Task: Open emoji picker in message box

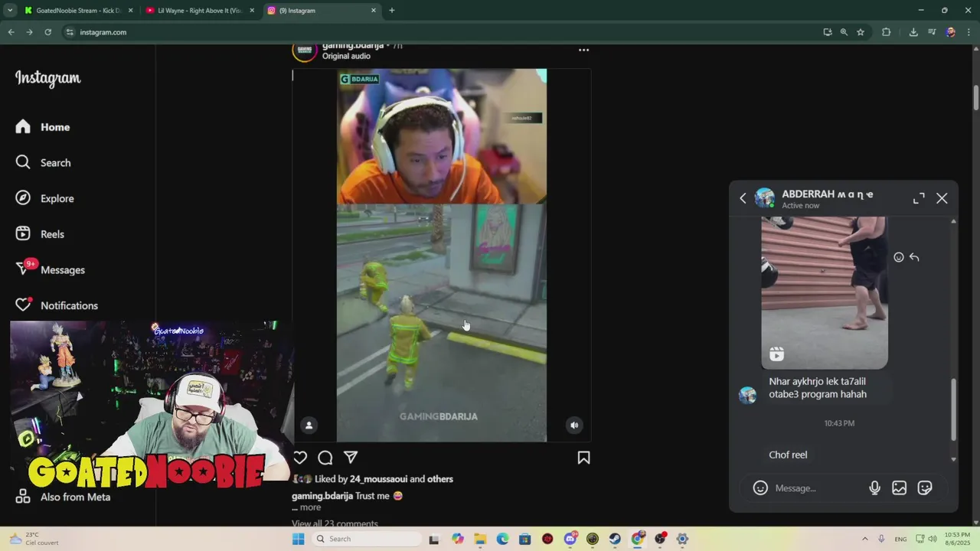Action: click(760, 487)
